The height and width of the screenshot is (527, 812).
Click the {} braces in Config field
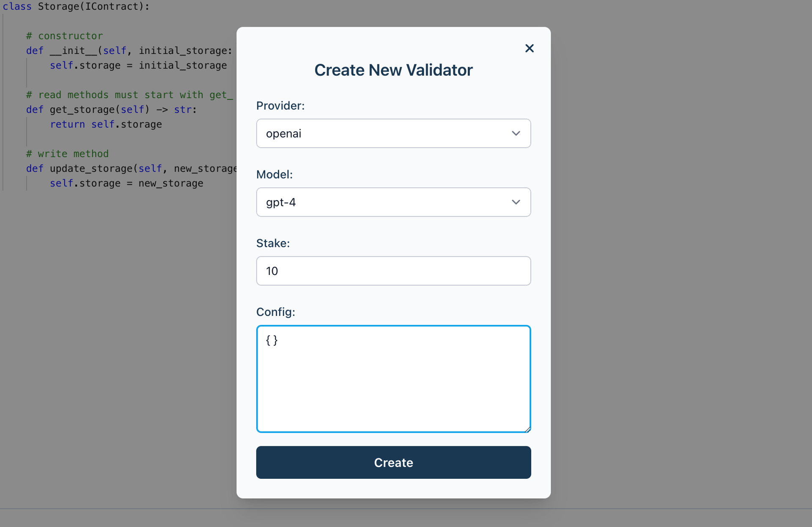click(272, 340)
